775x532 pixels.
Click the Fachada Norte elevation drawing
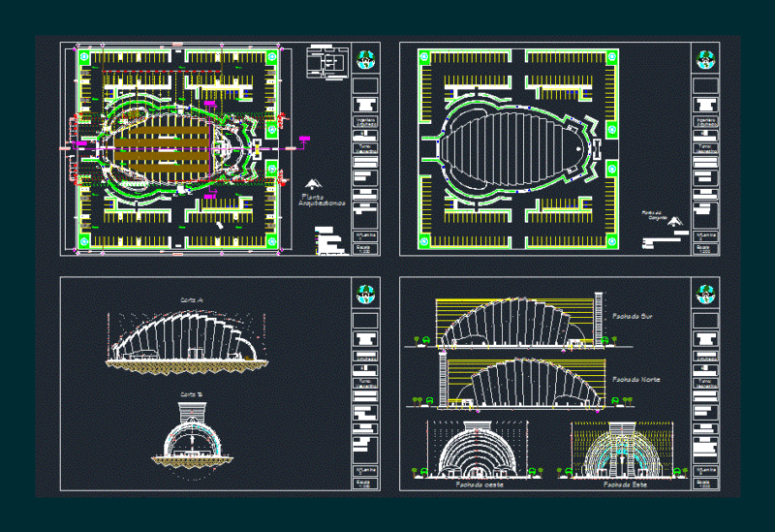(519, 383)
